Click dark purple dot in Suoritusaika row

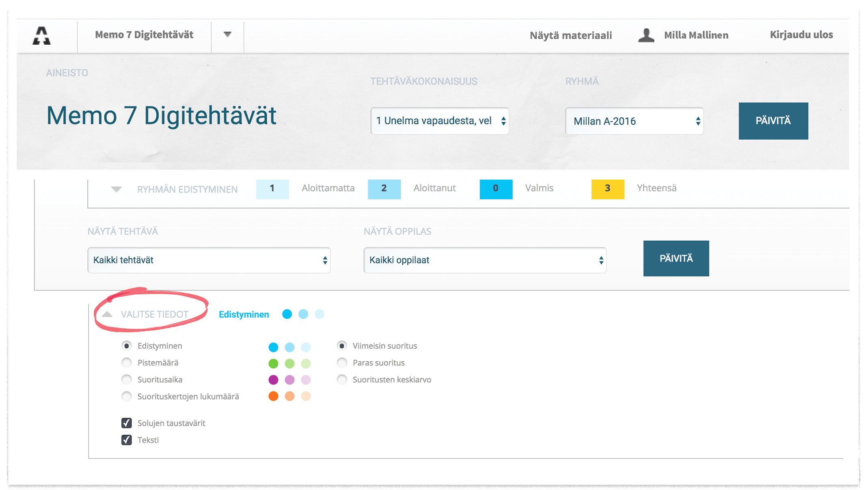click(273, 380)
